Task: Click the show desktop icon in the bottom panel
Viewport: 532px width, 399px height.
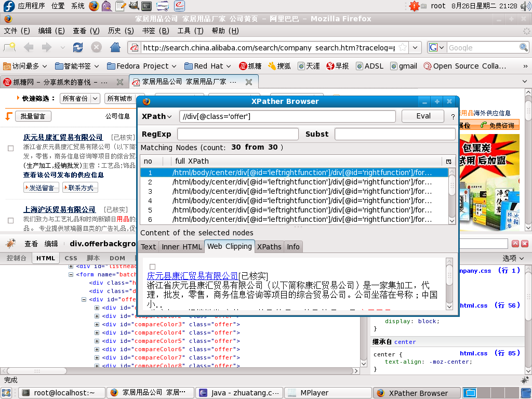Action: (6, 393)
